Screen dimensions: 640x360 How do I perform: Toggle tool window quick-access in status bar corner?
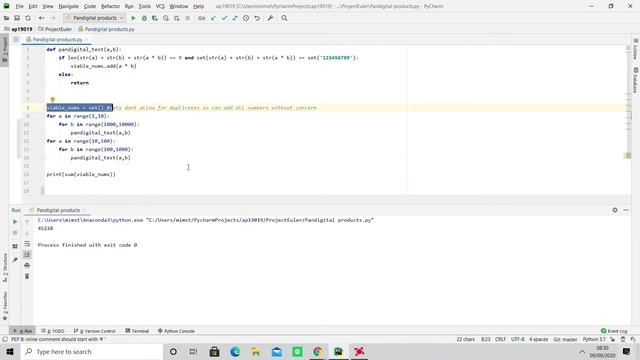tap(5, 339)
